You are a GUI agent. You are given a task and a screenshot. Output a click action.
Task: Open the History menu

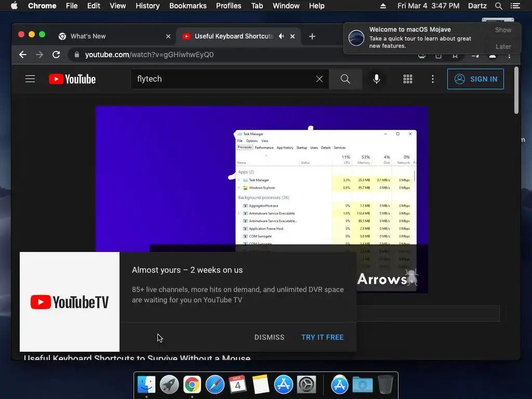coord(148,6)
